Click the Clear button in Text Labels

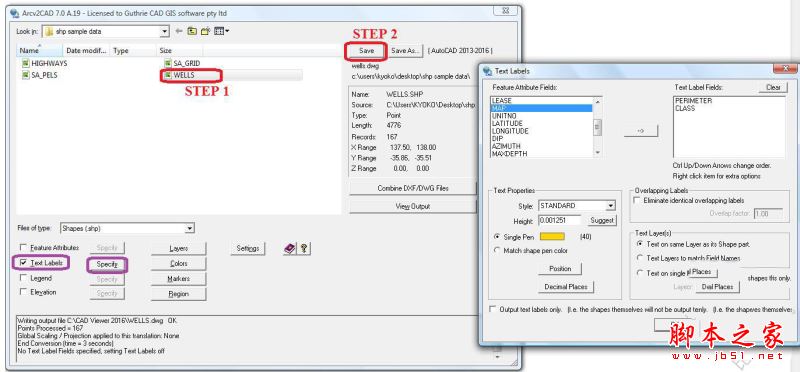tap(773, 87)
